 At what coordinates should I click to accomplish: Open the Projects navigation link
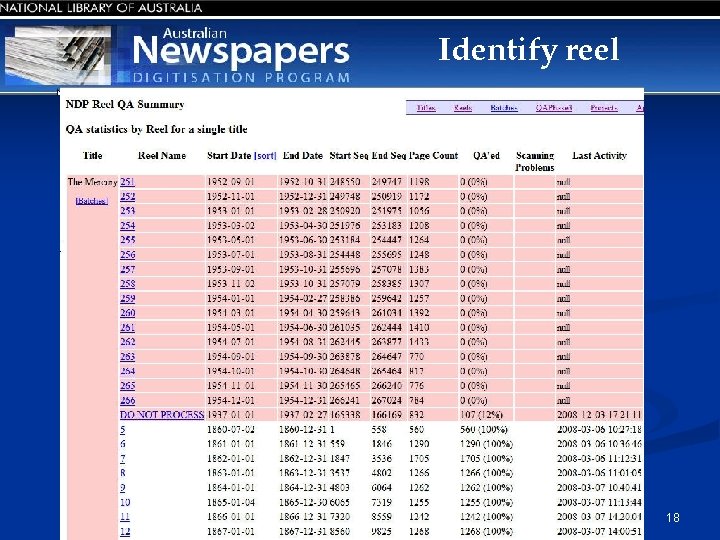604,108
